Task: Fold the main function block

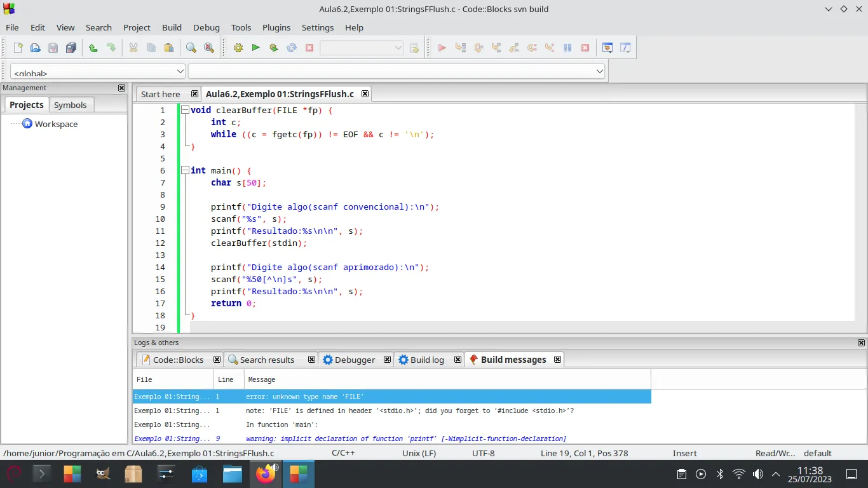Action: [x=185, y=170]
